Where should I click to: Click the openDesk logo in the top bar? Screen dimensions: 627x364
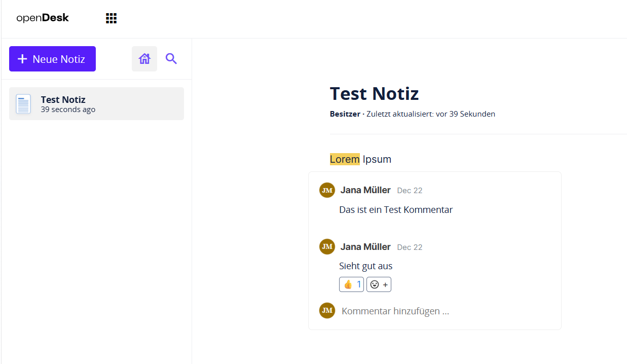click(43, 17)
